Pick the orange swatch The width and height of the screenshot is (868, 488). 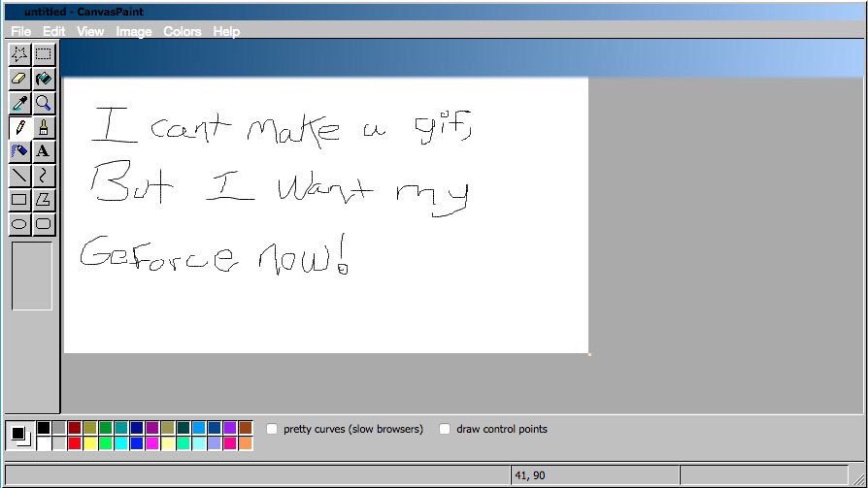click(x=246, y=443)
